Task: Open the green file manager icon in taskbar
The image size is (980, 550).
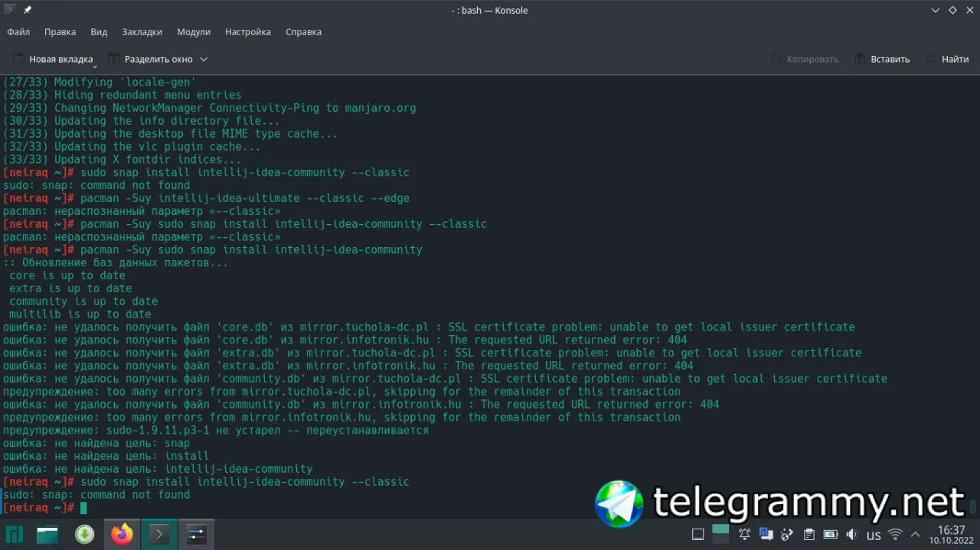Action: tap(47, 533)
